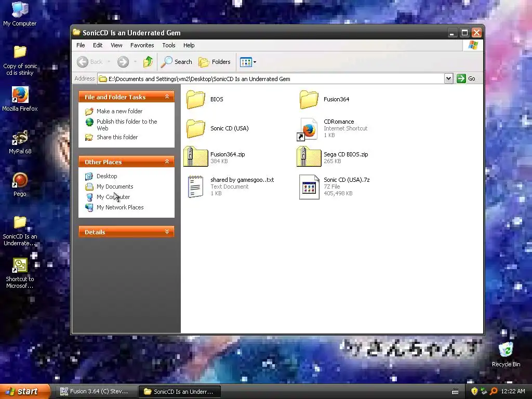This screenshot has height=399, width=532.
Task: Select MyPal 68 desktop shortcut
Action: [x=20, y=142]
